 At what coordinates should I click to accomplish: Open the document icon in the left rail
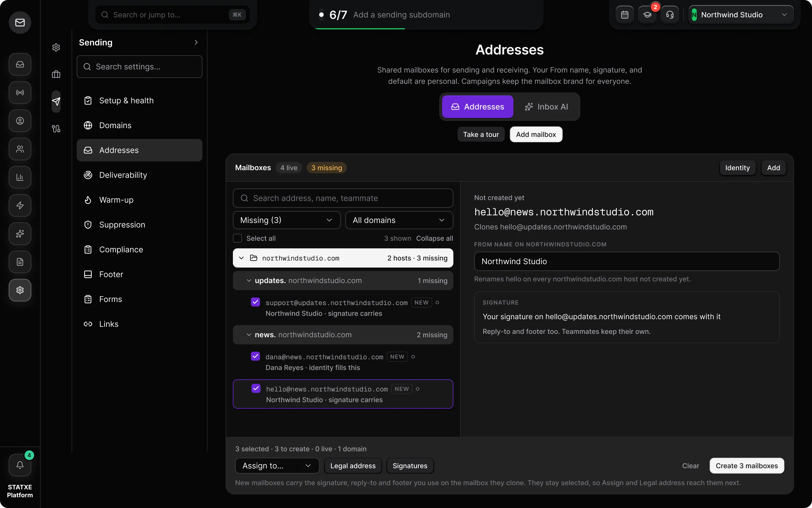click(x=20, y=262)
